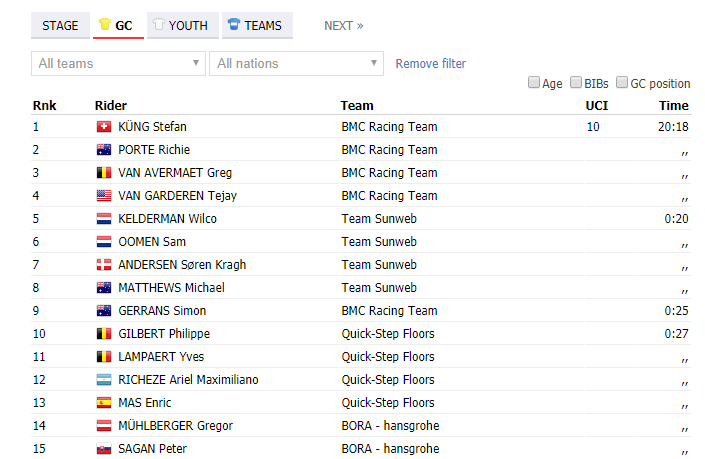Click the US flag beside VAN GARDEREN Tejay
705x459 pixels.
click(104, 196)
